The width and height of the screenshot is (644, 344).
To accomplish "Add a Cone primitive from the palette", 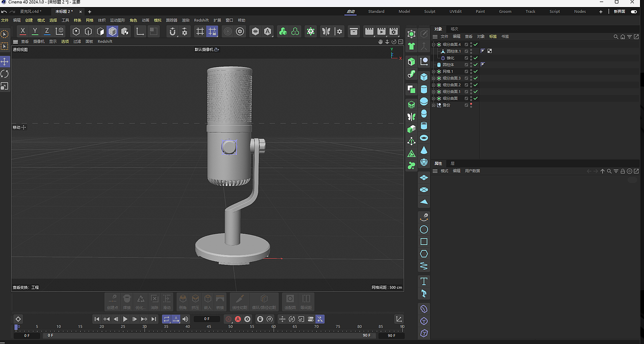I will 424,150.
